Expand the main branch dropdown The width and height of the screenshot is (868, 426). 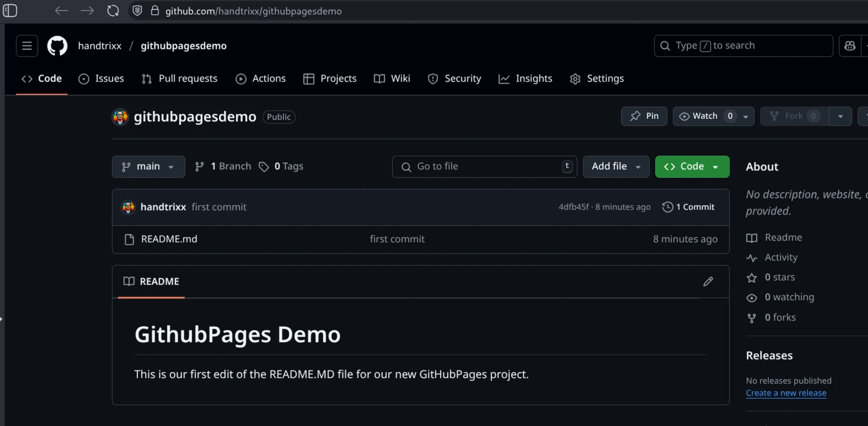(x=148, y=167)
